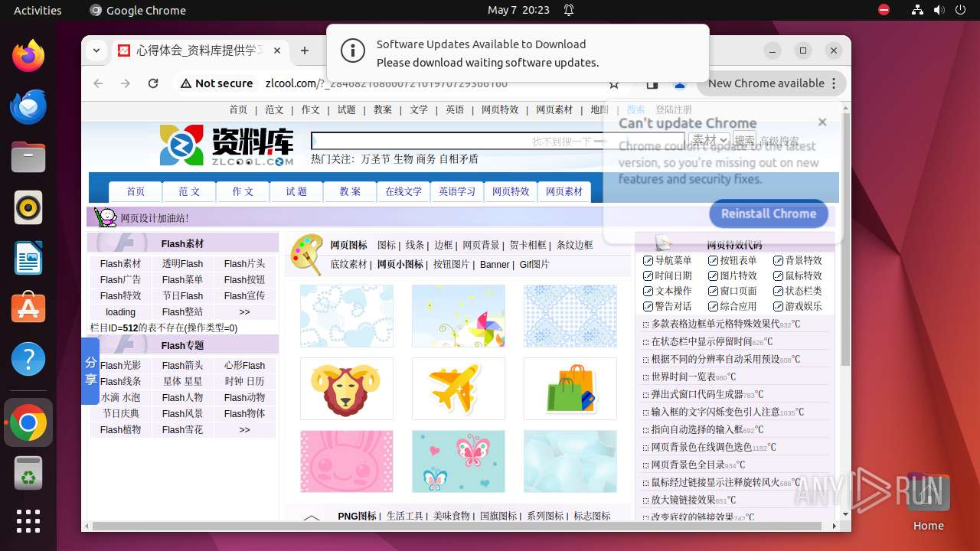This screenshot has width=980, height=551.
Task: Close the 心得体会 browser tab
Action: 277,51
